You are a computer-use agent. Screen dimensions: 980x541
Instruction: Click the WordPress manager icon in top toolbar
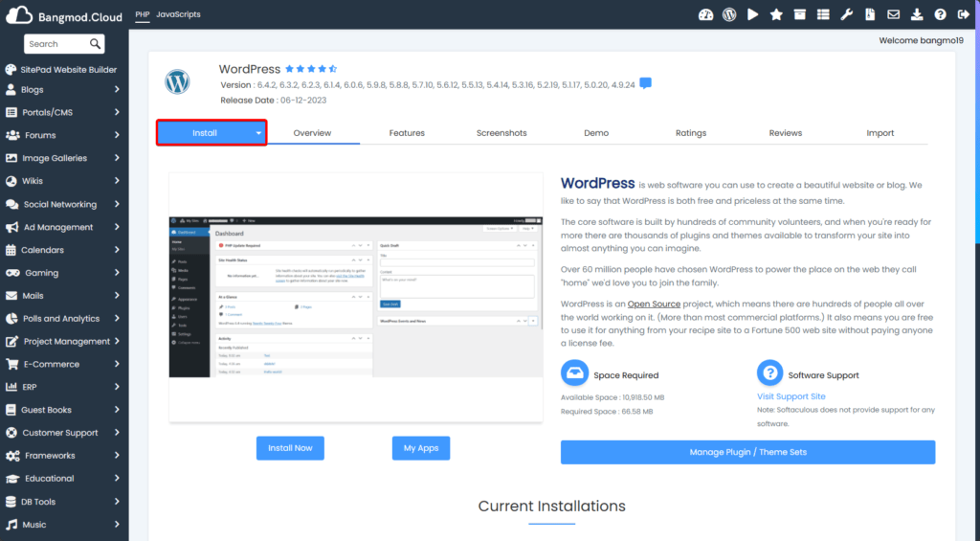tap(729, 14)
